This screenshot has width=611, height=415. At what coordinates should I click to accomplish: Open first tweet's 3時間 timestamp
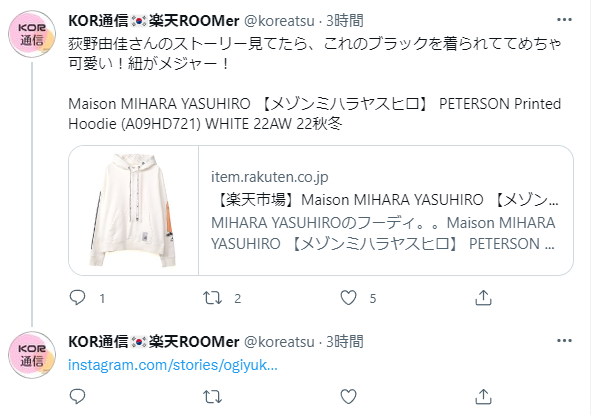pyautogui.click(x=344, y=21)
